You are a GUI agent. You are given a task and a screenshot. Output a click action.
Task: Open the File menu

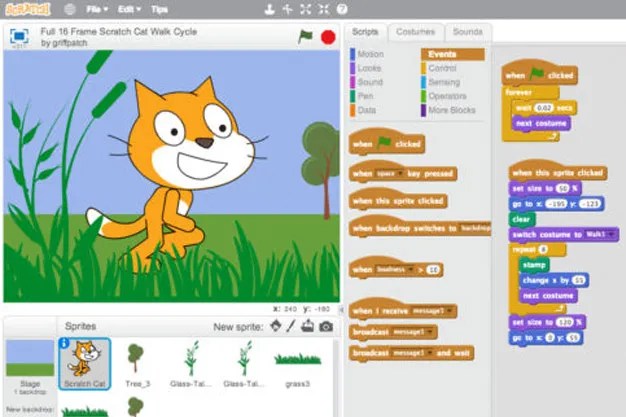click(97, 9)
